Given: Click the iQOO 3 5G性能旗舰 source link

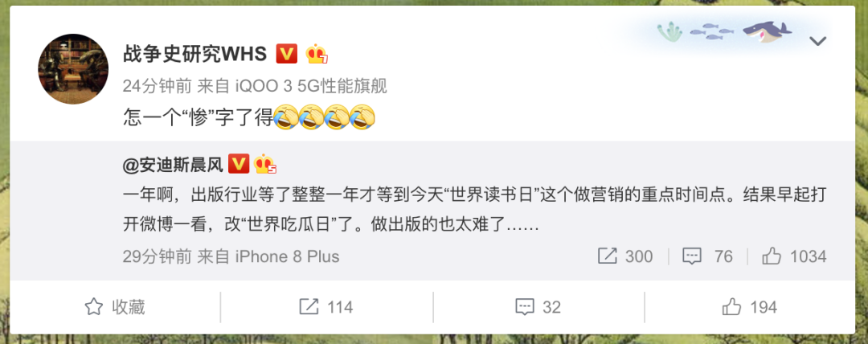Looking at the screenshot, I should coord(312,86).
